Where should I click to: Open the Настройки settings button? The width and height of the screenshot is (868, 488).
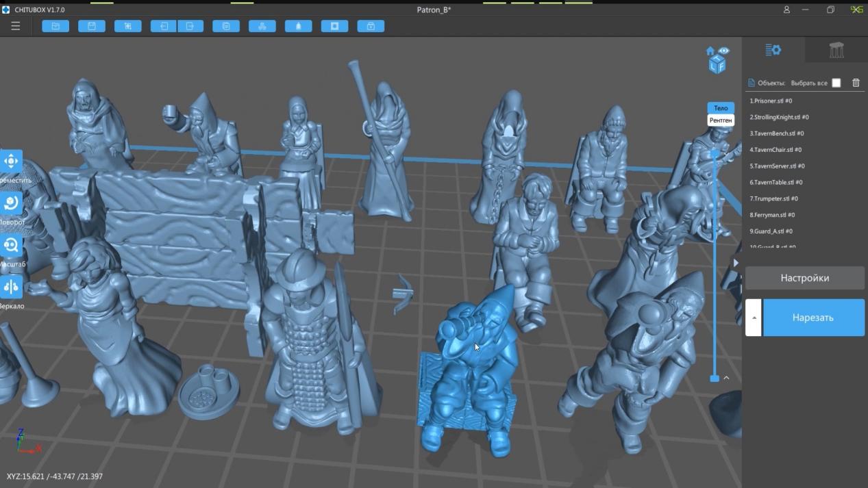coord(804,278)
